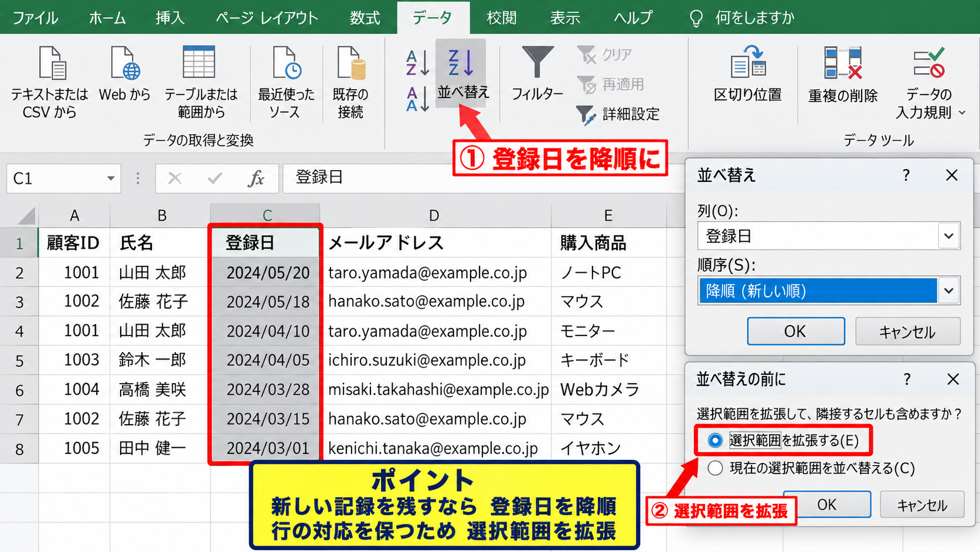Click the formula bar cancel X icon

(x=175, y=178)
